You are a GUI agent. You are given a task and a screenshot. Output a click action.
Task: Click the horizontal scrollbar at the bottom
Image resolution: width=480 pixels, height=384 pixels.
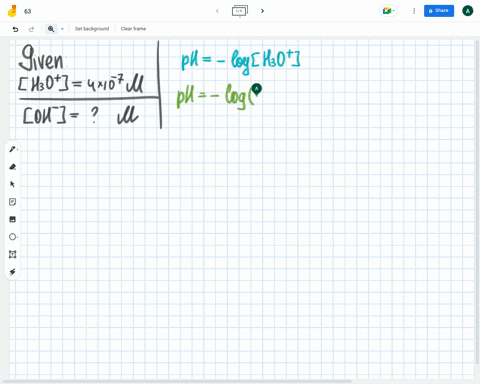coord(177,381)
